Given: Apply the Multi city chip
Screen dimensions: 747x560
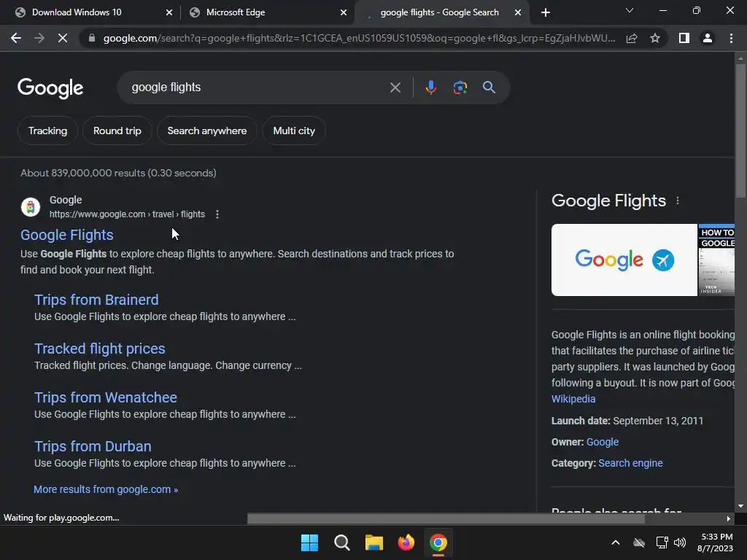Looking at the screenshot, I should click(x=294, y=131).
